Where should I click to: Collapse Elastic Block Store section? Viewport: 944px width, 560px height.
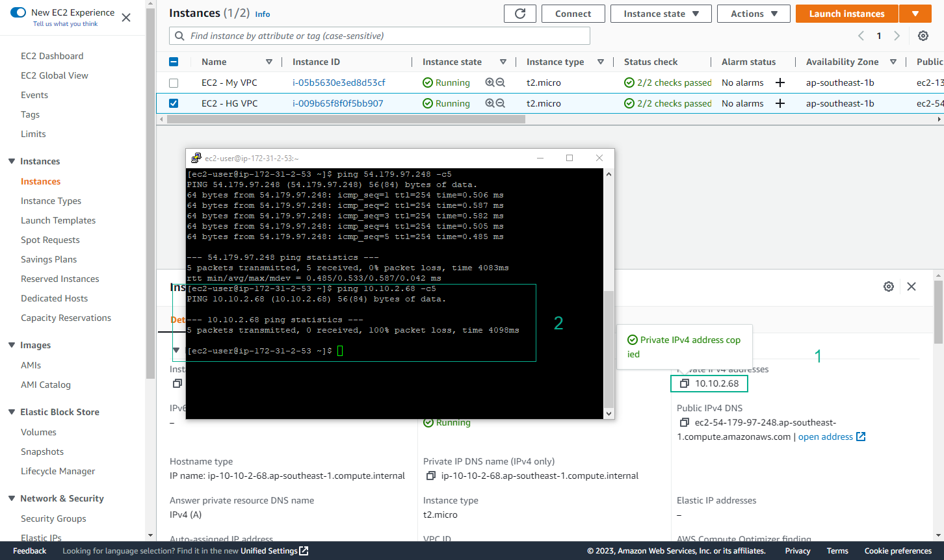point(12,412)
